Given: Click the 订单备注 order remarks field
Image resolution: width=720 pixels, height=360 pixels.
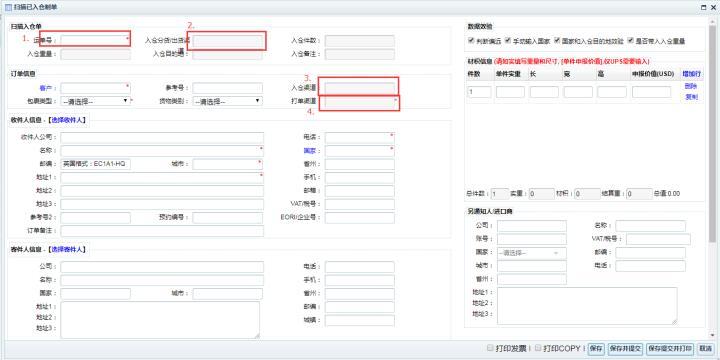Looking at the screenshot, I should (162, 231).
